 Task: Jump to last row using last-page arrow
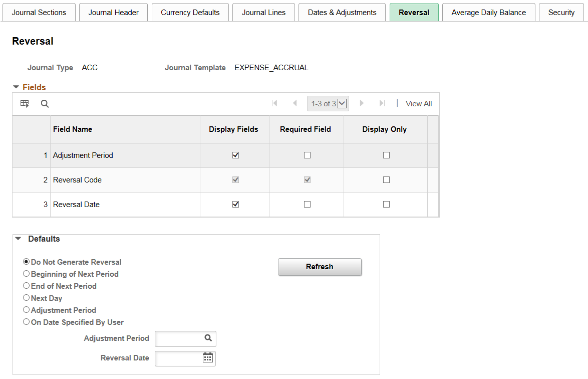click(382, 103)
